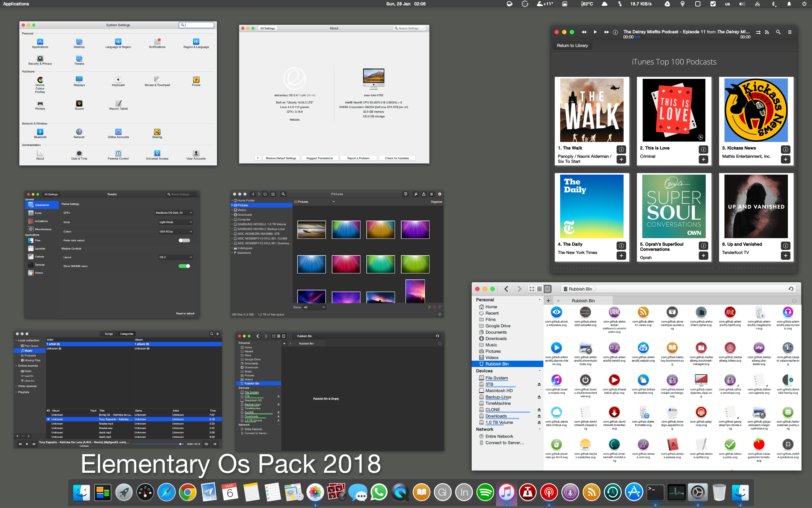The height and width of the screenshot is (508, 812).
Task: Click the podcast playback progress bar
Action: coord(686,37)
